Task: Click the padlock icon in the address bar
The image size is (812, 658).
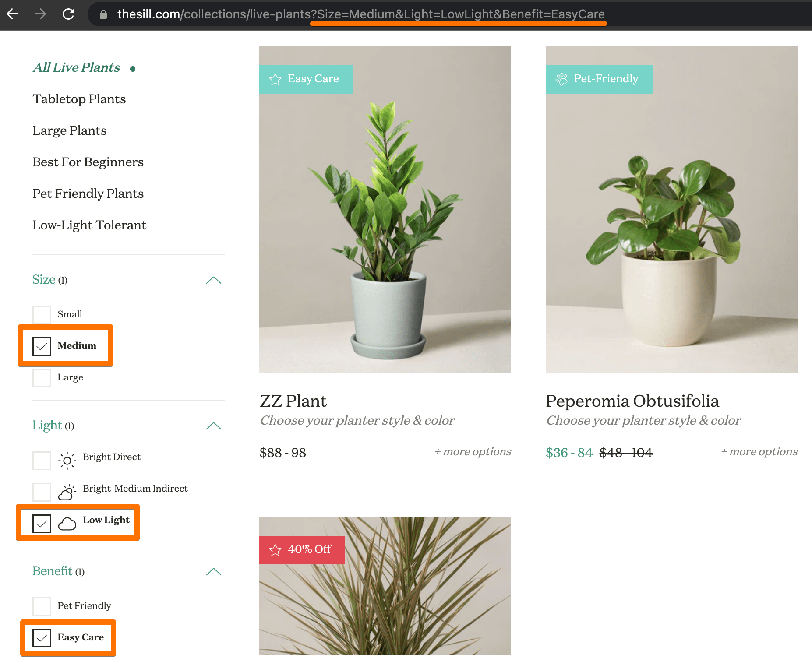Action: tap(103, 14)
